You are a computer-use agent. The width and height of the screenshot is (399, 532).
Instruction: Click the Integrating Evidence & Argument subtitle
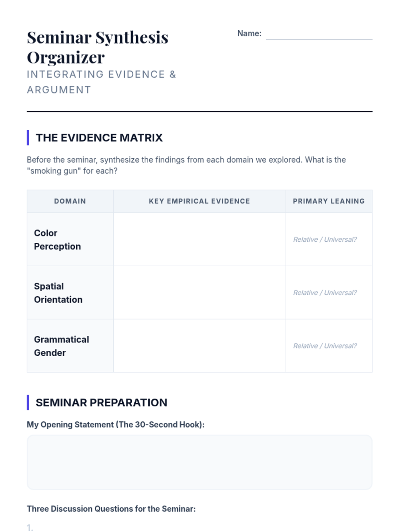pyautogui.click(x=101, y=82)
